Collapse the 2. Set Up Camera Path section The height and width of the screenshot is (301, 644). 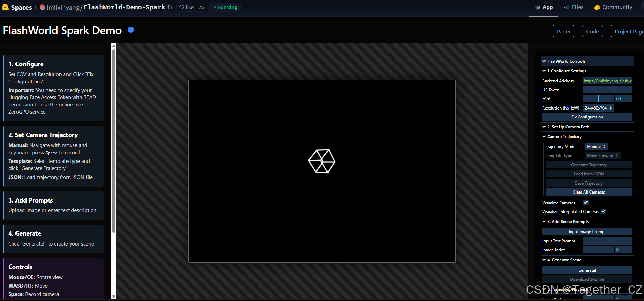[x=587, y=127]
